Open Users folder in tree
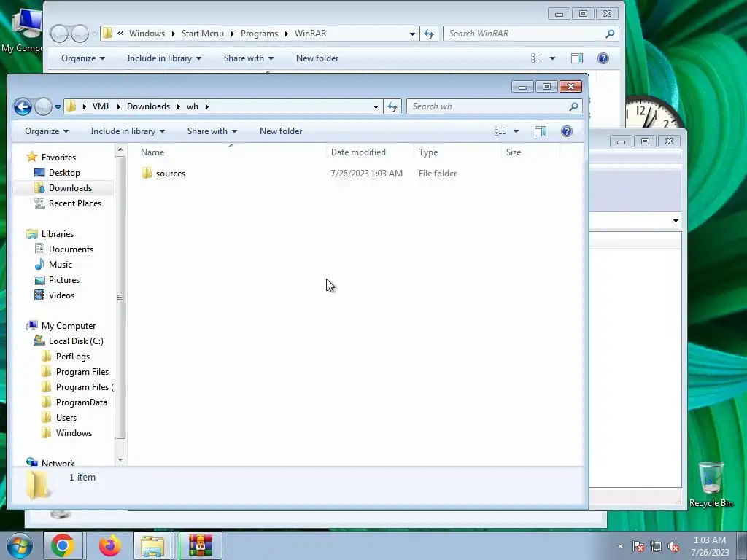Viewport: 747px width, 560px height. (x=66, y=418)
